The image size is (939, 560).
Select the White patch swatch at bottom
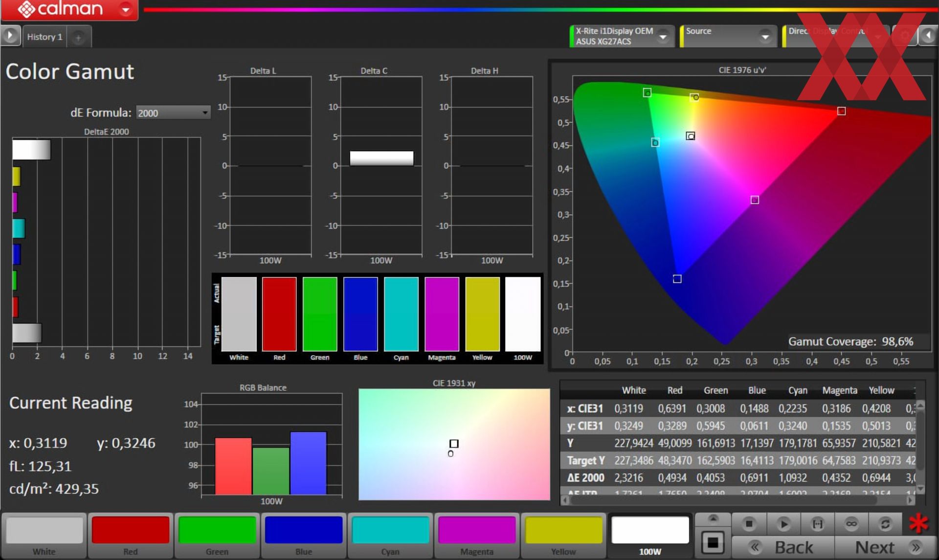[44, 535]
